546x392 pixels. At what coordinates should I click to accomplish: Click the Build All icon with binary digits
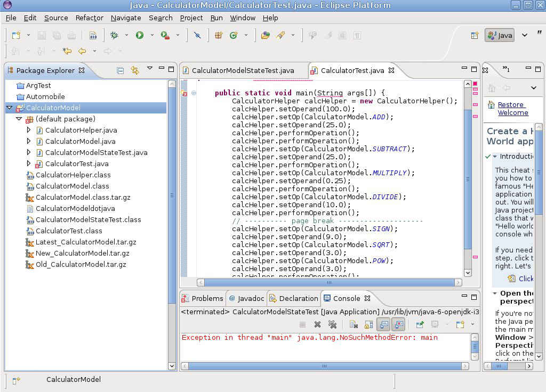click(x=93, y=35)
